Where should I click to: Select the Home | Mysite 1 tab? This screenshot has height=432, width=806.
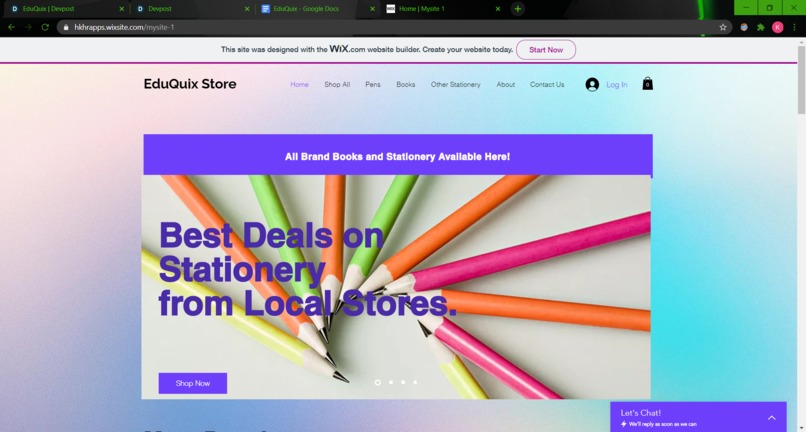443,9
